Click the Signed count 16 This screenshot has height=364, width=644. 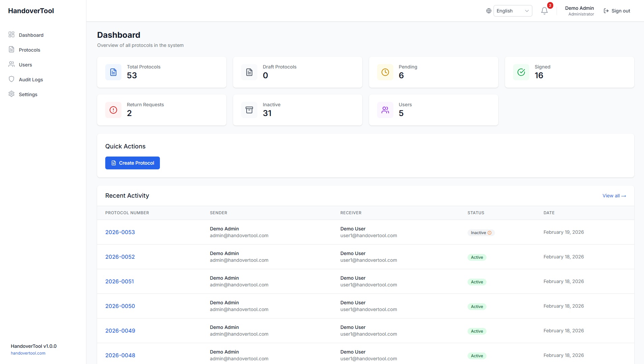539,76
